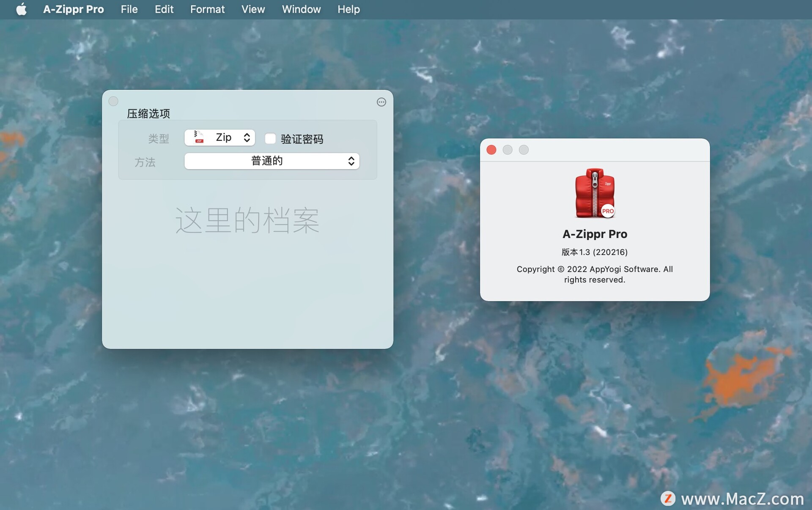Open the Apple menu
Viewport: 812px width, 510px height.
click(x=21, y=9)
